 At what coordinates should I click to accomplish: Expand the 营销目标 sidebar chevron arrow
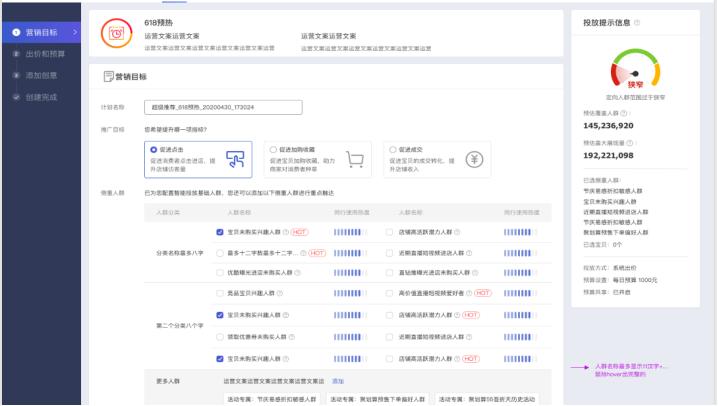75,32
